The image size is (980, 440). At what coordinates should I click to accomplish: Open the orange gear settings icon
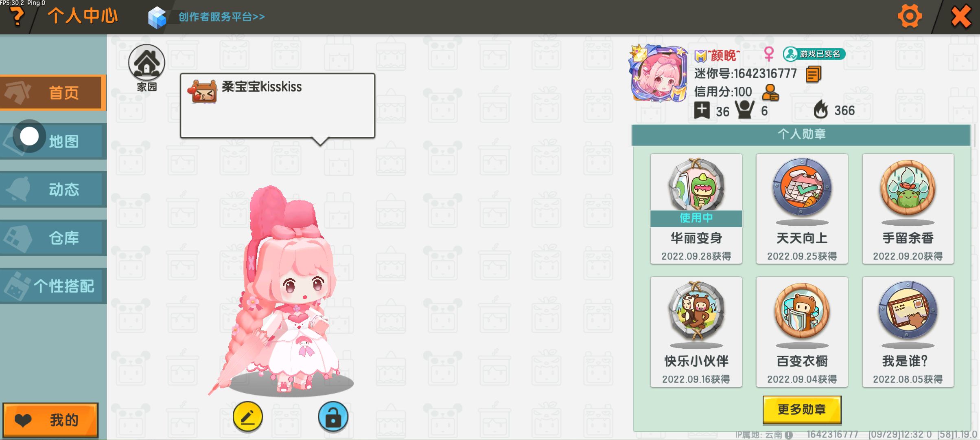click(x=909, y=16)
